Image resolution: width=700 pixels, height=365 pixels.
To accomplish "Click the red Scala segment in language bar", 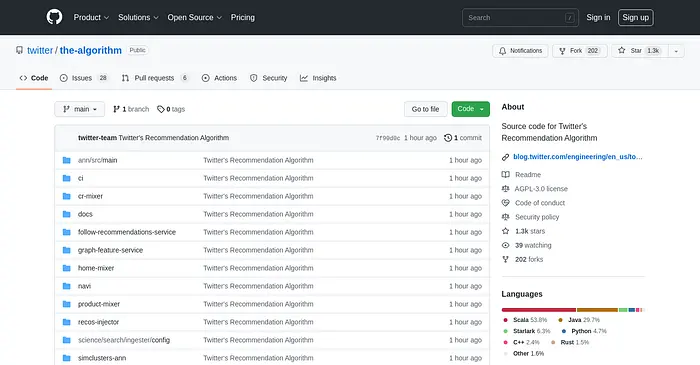I will [x=538, y=310].
